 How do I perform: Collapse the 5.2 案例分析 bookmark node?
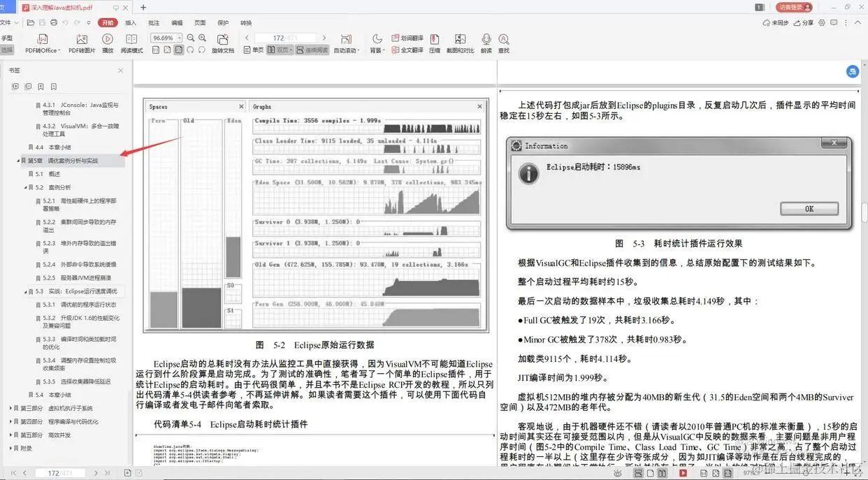[27, 187]
